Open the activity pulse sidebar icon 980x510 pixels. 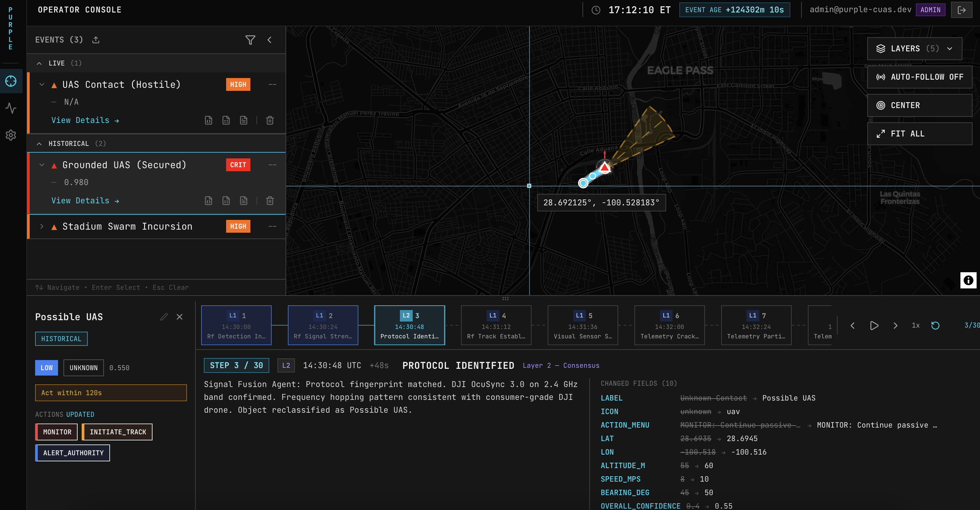coord(11,108)
